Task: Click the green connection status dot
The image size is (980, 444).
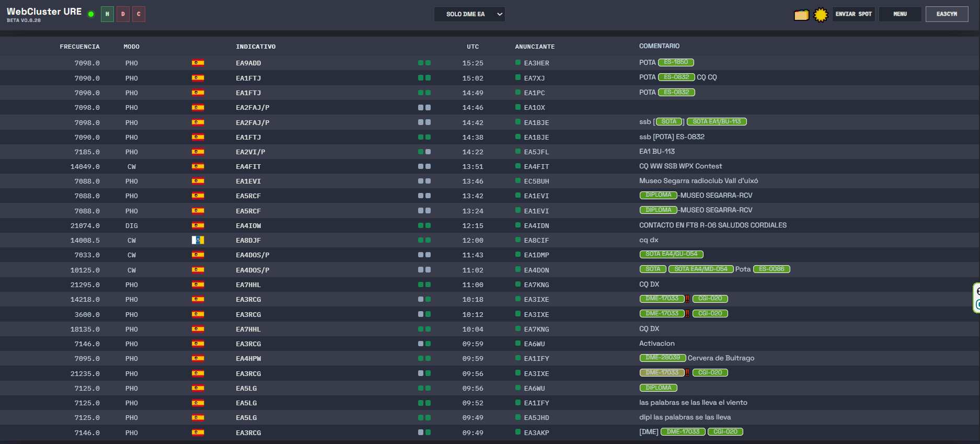Action: pos(91,14)
